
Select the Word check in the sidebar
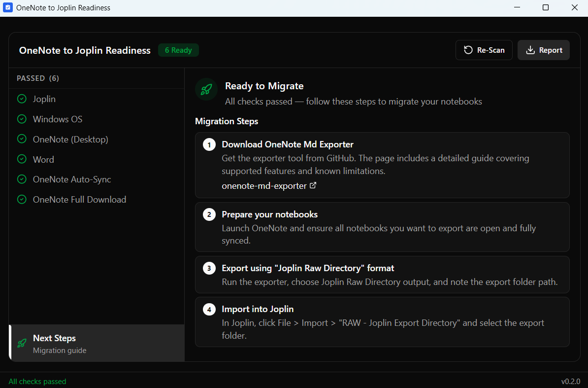coord(43,160)
